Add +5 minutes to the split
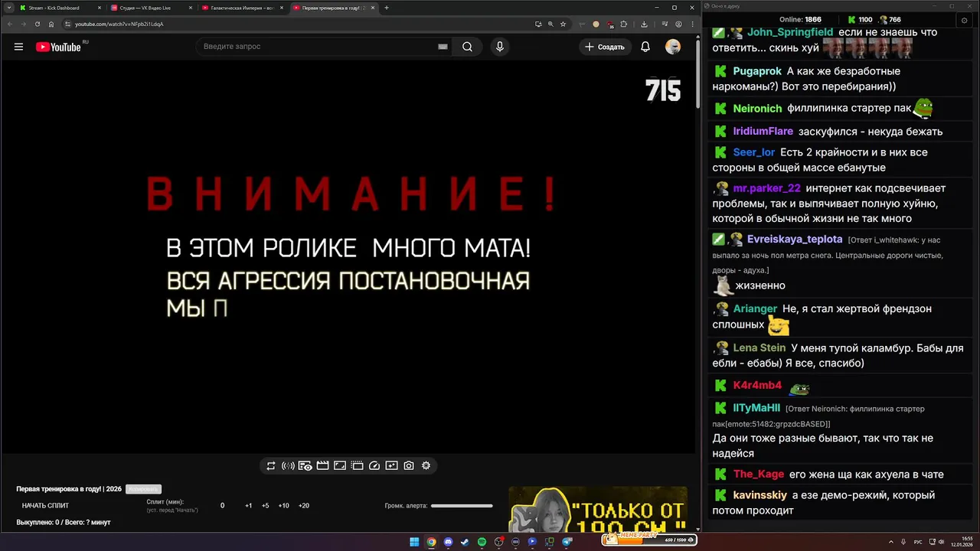The width and height of the screenshot is (980, 551). point(266,506)
